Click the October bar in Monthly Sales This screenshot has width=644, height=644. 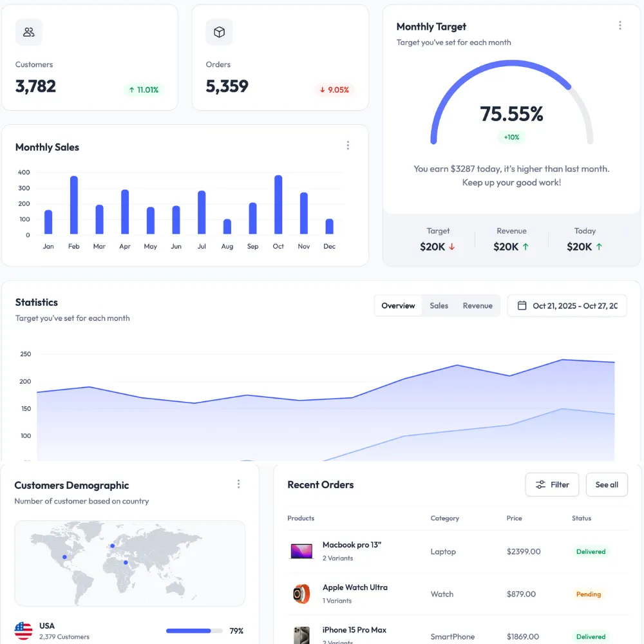pyautogui.click(x=278, y=205)
